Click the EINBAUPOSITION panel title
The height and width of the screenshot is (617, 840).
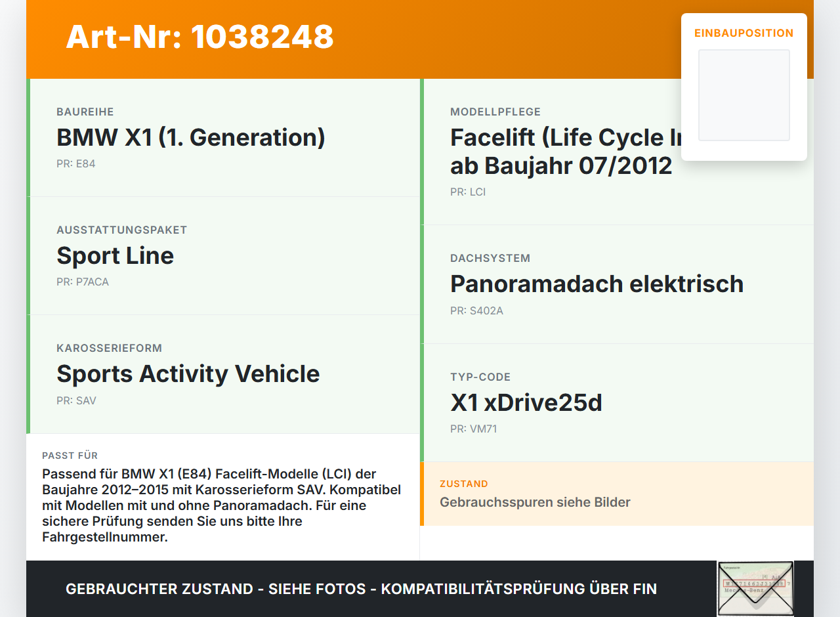(744, 33)
